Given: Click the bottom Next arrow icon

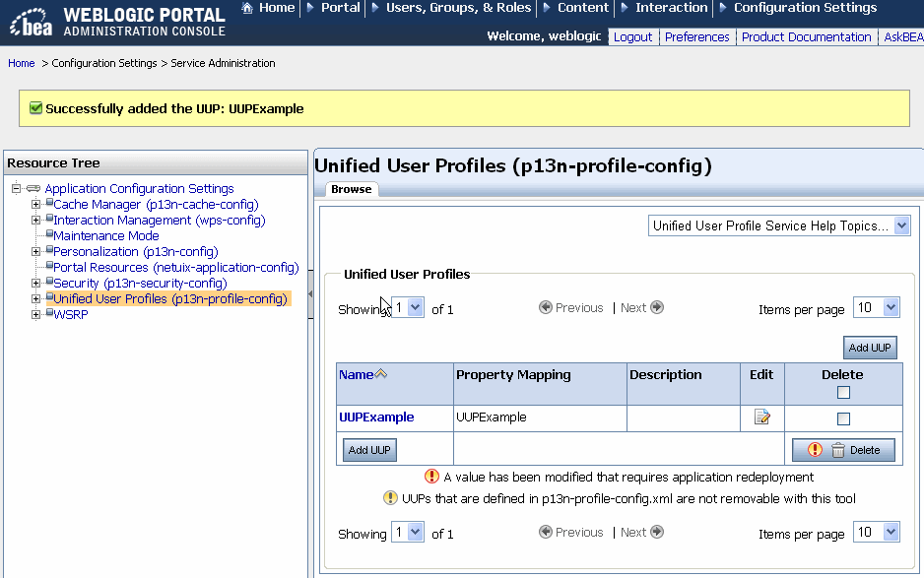Looking at the screenshot, I should pos(657,532).
